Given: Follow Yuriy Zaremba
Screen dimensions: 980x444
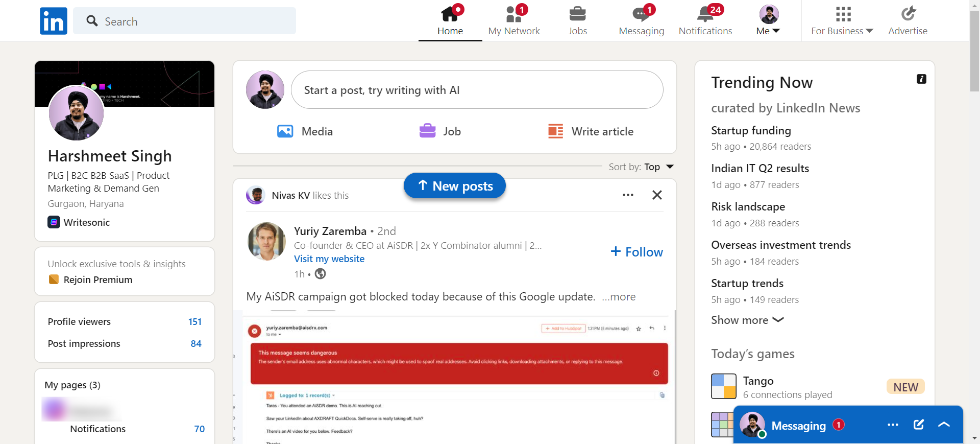Looking at the screenshot, I should [637, 252].
